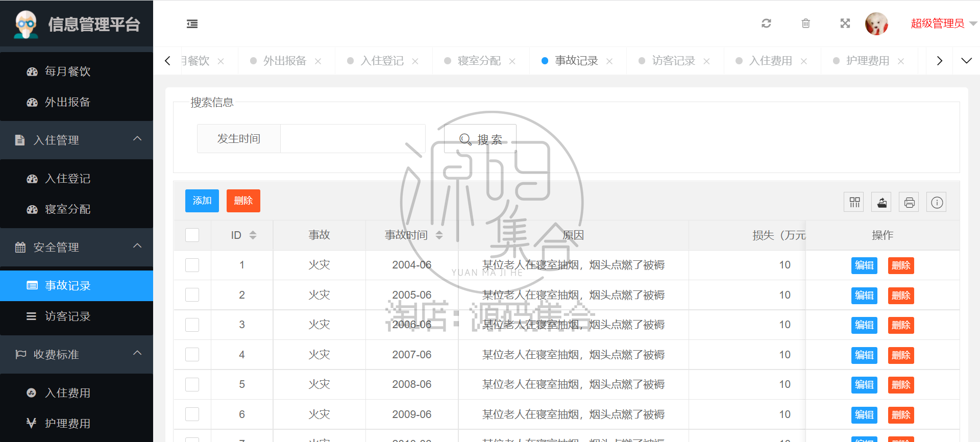
Task: Check the checkbox for row ID 6
Action: [192, 414]
